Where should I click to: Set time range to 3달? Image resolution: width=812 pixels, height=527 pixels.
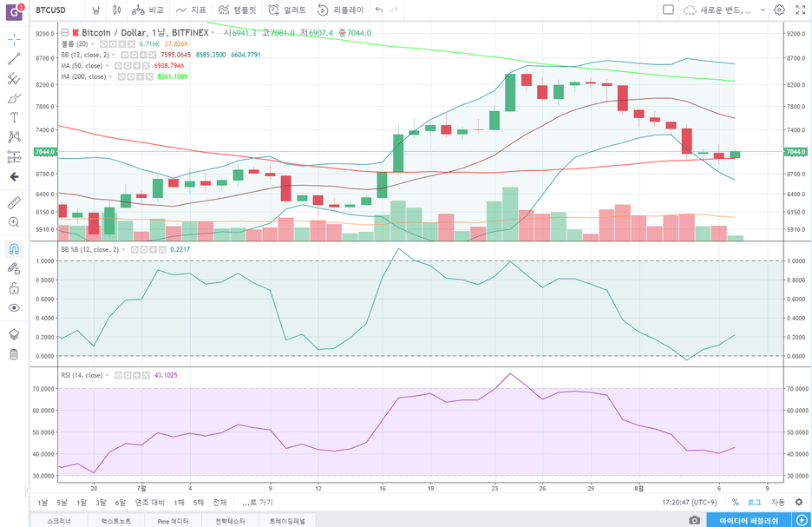101,502
